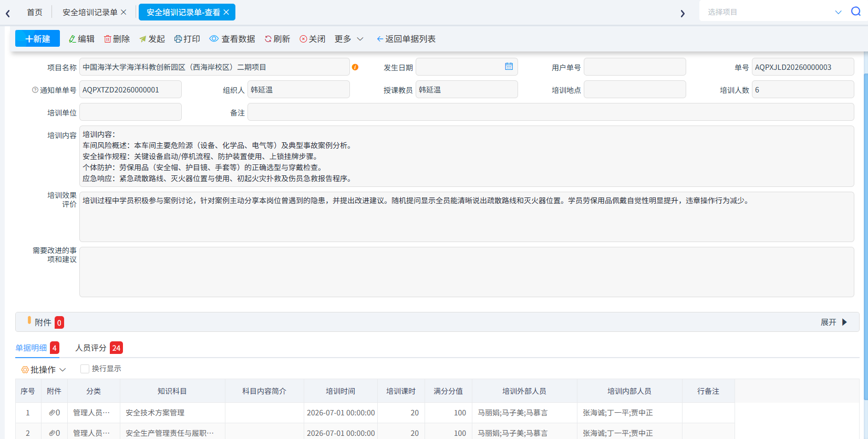Click the 打印 printer icon
This screenshot has height=439, width=868.
[x=178, y=39]
